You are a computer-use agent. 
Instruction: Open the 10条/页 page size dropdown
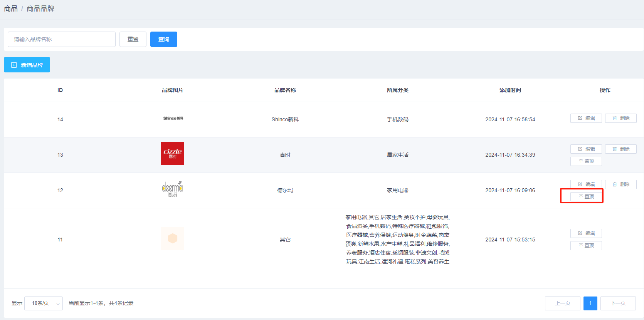[44, 303]
